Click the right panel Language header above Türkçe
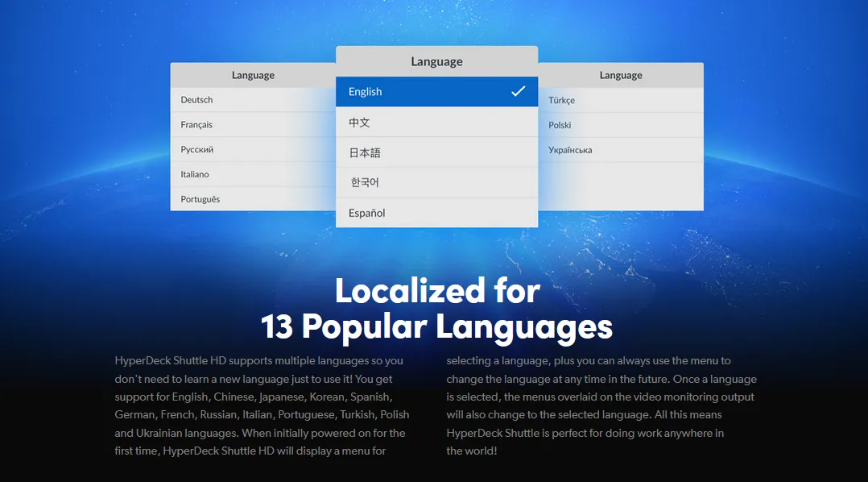Viewport: 868px width, 482px height. (621, 75)
